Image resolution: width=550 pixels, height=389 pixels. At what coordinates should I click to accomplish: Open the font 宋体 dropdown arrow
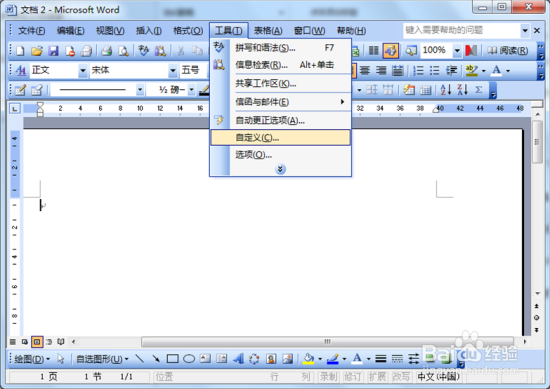(173, 71)
